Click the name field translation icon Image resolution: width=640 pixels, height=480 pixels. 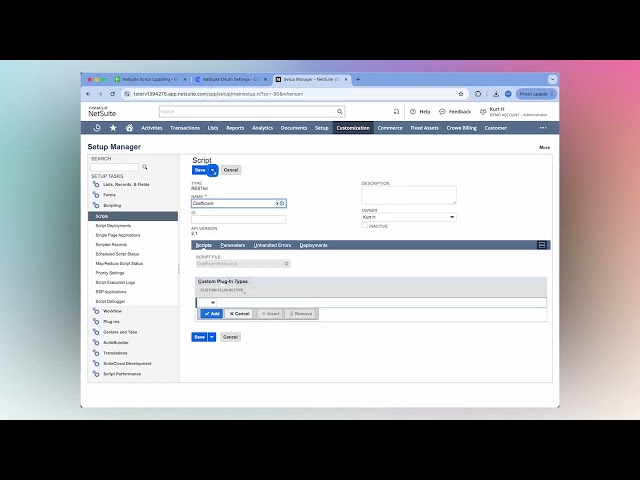[282, 203]
